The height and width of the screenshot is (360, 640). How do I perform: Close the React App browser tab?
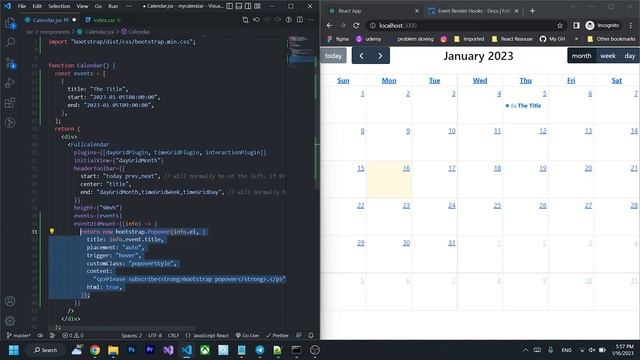pyautogui.click(x=417, y=11)
